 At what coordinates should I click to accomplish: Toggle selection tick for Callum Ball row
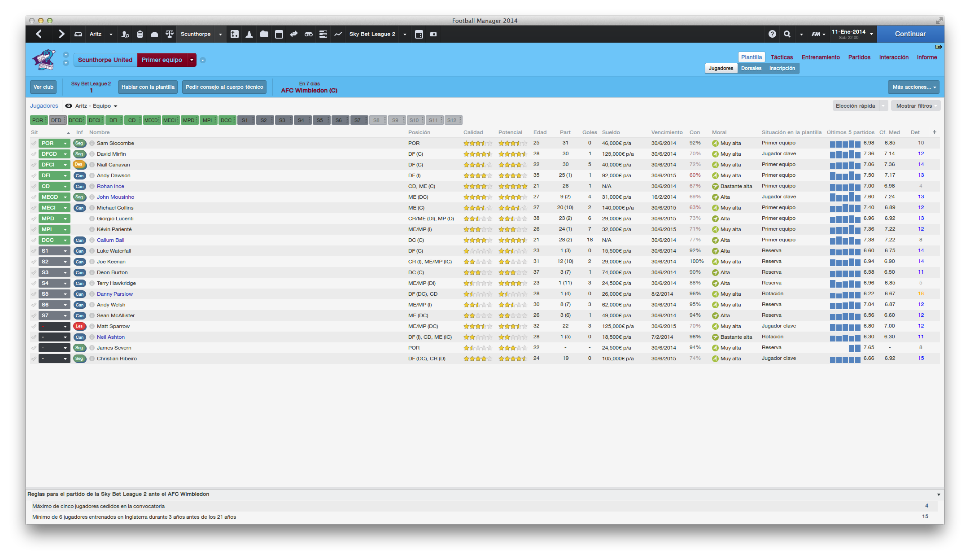point(34,240)
